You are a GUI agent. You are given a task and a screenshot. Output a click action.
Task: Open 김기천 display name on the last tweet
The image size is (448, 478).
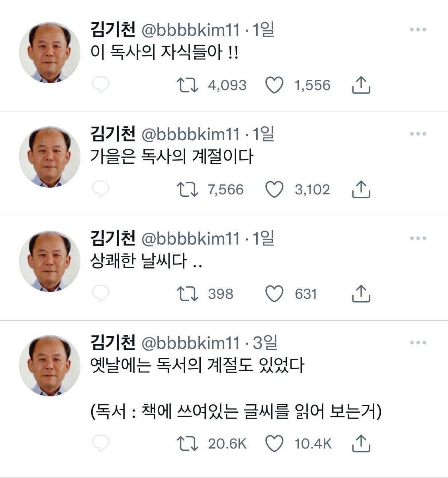point(113,343)
